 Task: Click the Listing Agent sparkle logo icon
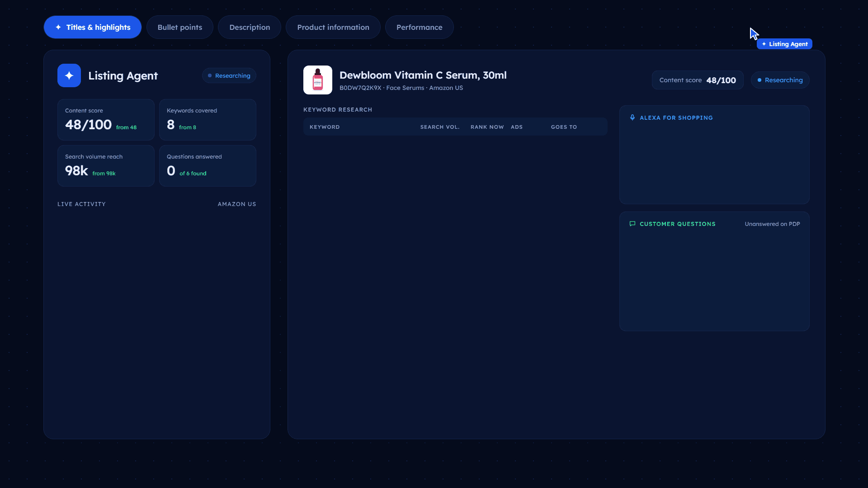click(69, 75)
